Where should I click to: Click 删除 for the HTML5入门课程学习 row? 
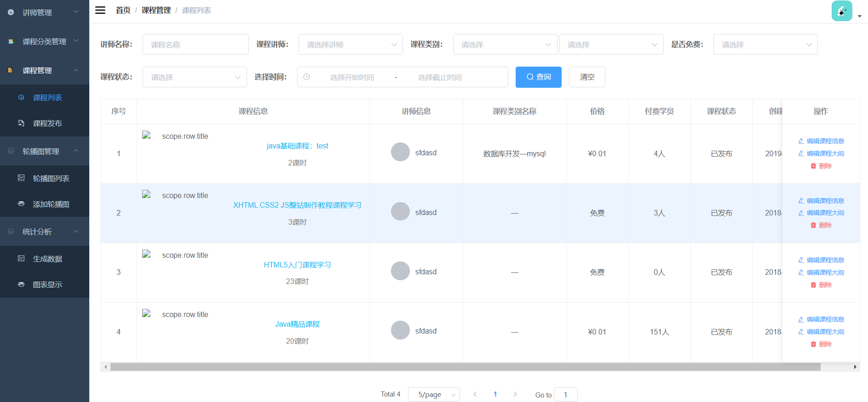821,285
